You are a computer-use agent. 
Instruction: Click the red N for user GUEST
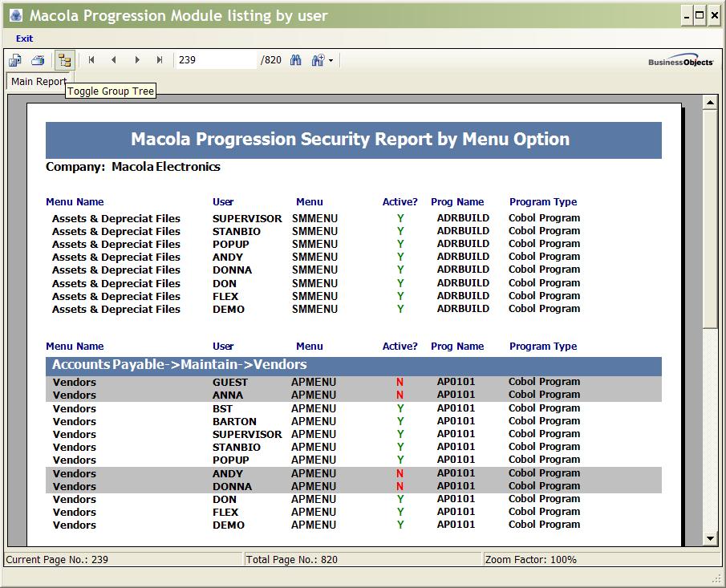click(400, 382)
